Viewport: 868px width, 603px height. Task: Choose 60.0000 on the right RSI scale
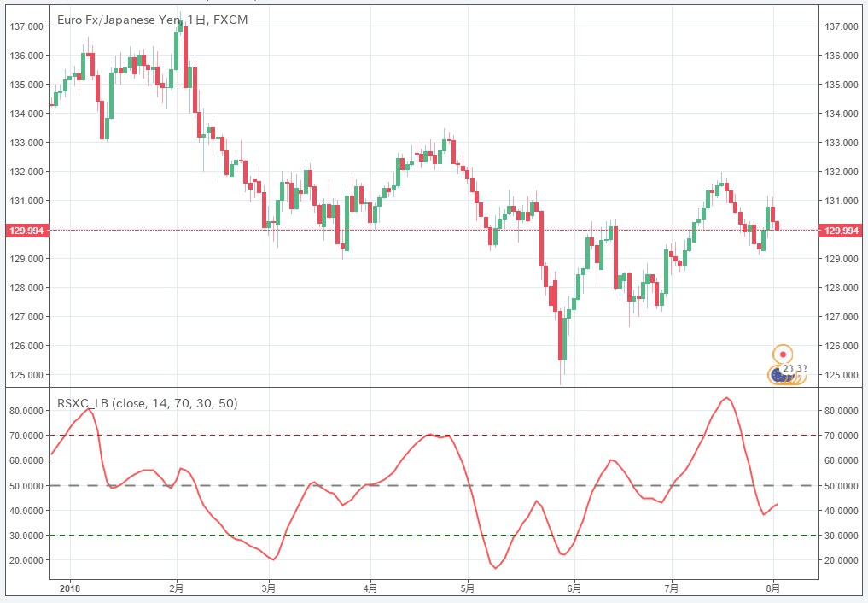point(842,460)
